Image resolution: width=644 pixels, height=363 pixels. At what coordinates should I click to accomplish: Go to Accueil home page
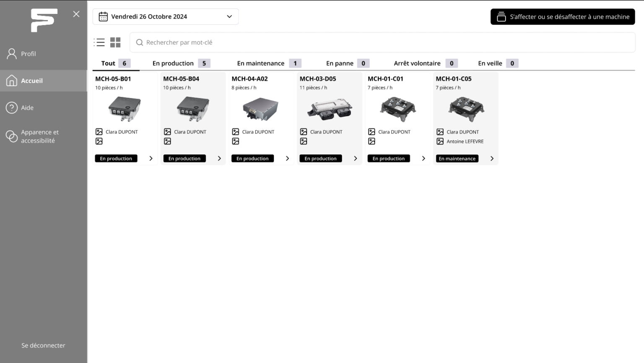pyautogui.click(x=32, y=81)
